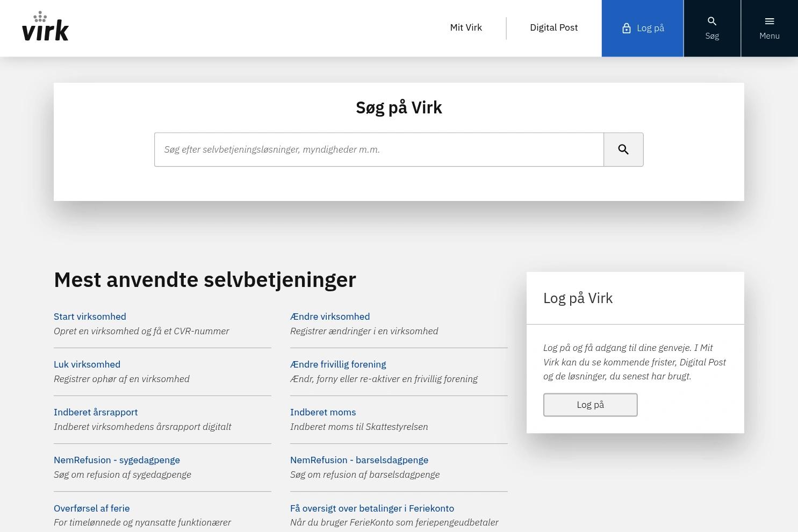Open NemRefusion - sygedagpenge

(117, 460)
